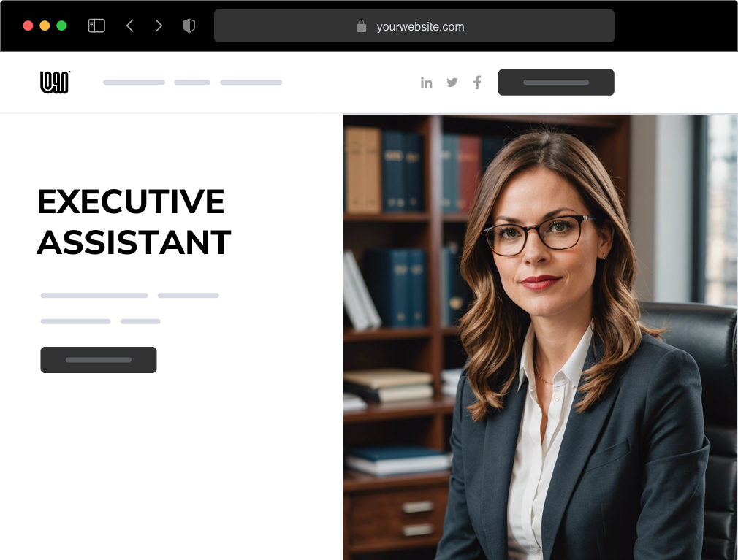The height and width of the screenshot is (560, 738).
Task: Focus the yourwebsite.com address field
Action: tap(414, 26)
